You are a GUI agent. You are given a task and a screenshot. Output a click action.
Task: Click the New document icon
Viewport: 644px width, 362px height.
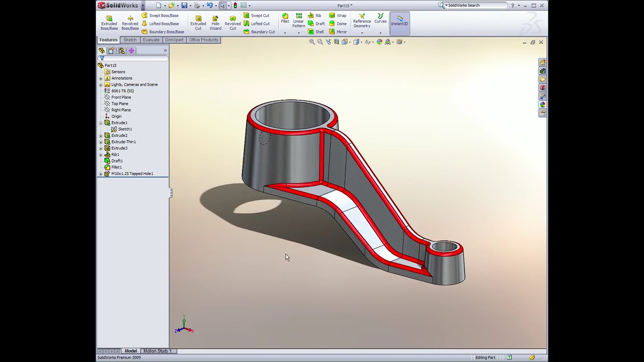159,6
